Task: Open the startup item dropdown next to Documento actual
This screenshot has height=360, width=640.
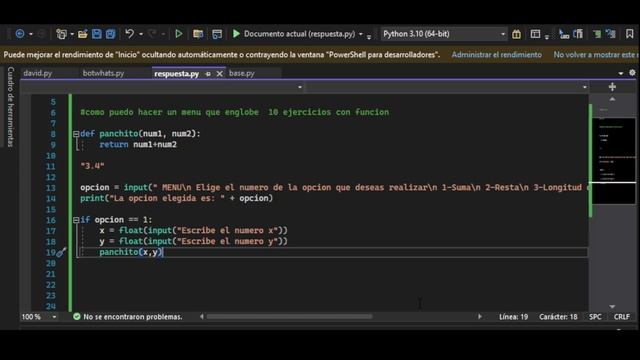Action: [x=361, y=34]
